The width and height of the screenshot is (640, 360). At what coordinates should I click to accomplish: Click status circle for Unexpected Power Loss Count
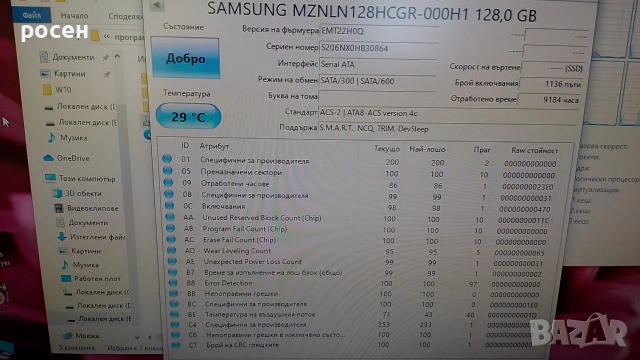pos(172,261)
